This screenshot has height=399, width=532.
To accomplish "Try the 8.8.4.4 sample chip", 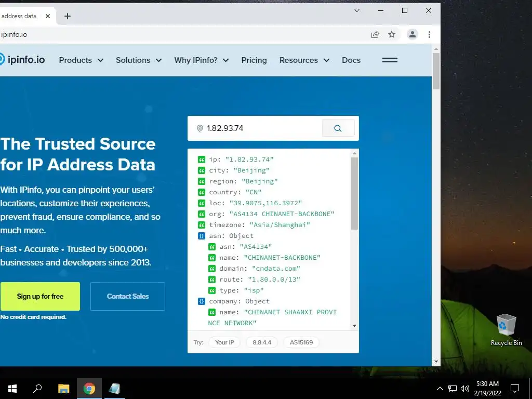I will tap(262, 342).
